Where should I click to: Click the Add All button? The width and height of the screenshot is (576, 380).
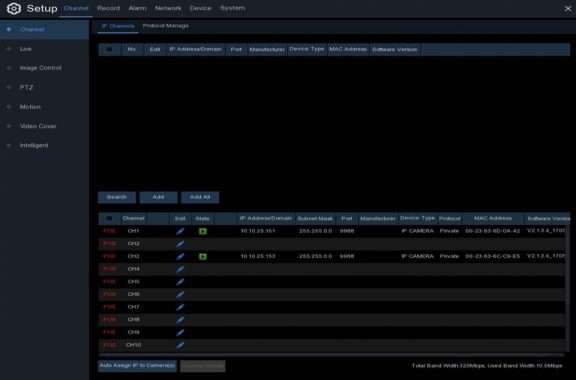200,197
